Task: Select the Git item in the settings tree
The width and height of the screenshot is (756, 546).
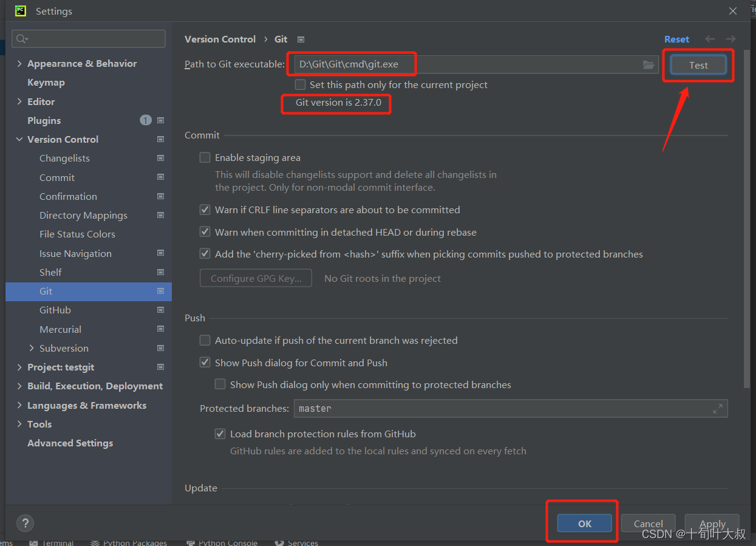Action: pos(89,291)
